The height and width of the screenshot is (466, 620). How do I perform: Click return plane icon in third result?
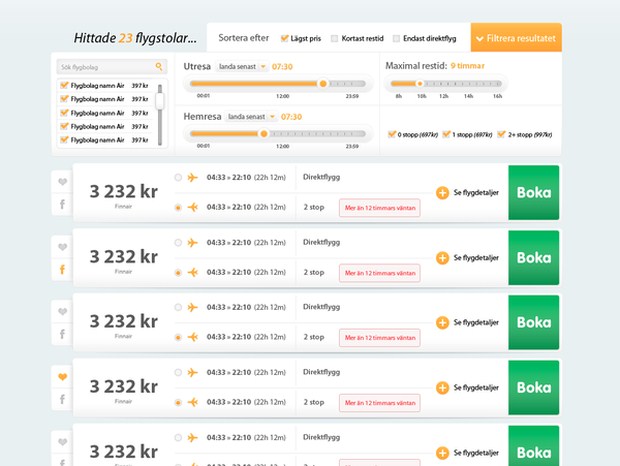pos(193,337)
